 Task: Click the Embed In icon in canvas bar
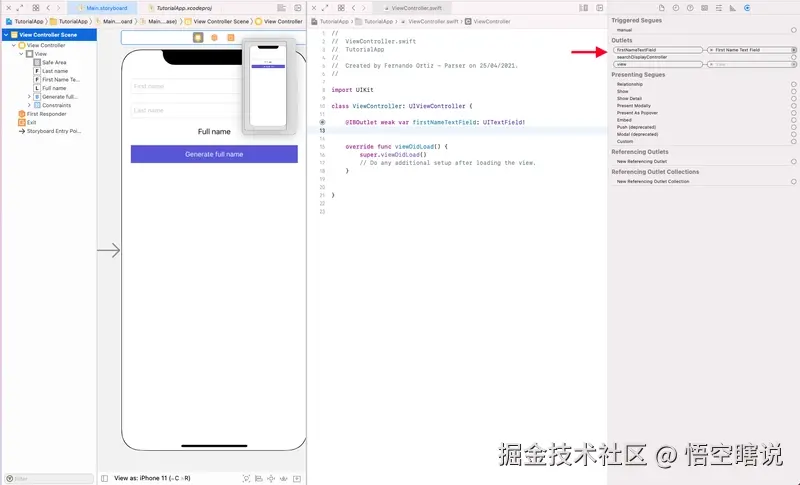pos(297,478)
